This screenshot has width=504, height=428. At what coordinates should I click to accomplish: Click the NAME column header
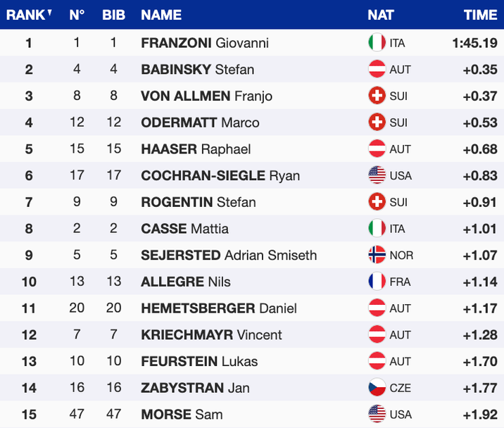pos(161,15)
